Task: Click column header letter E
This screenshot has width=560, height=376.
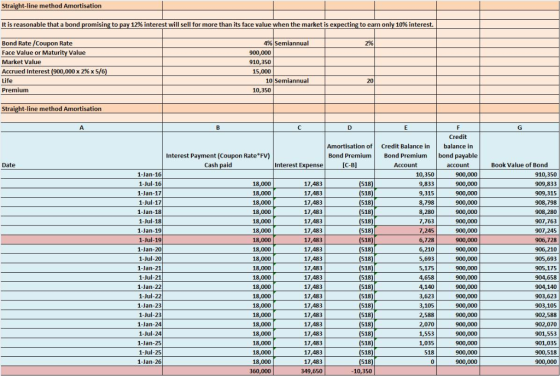Action: tap(405, 127)
